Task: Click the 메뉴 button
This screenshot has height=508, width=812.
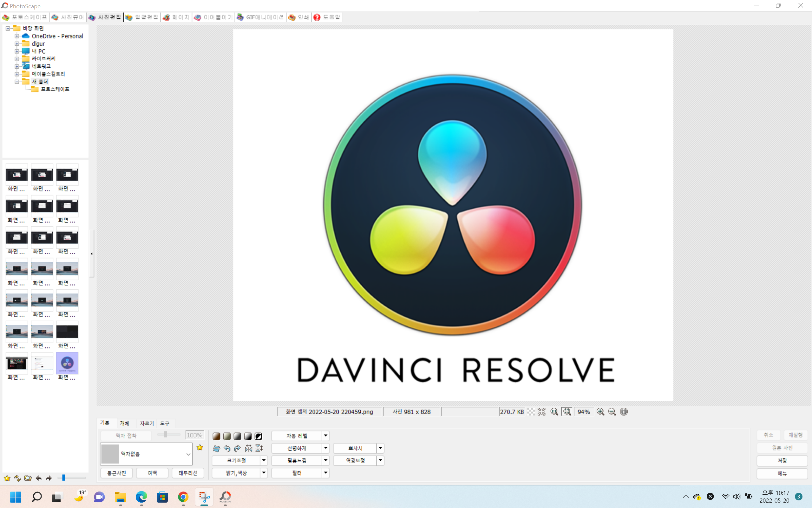Action: click(x=782, y=473)
